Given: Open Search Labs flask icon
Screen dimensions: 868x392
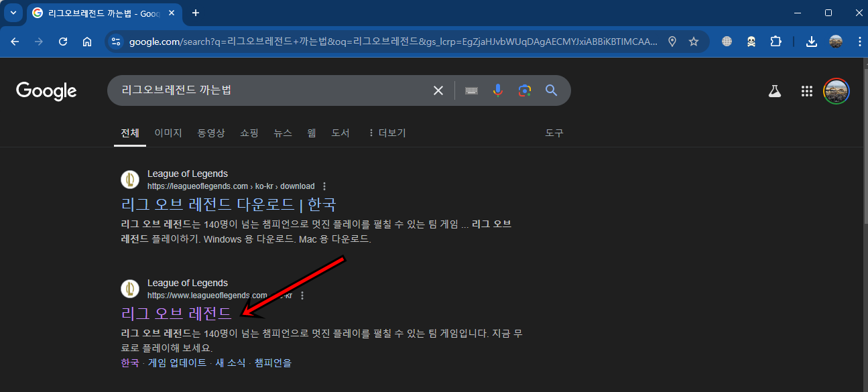Looking at the screenshot, I should pyautogui.click(x=775, y=91).
